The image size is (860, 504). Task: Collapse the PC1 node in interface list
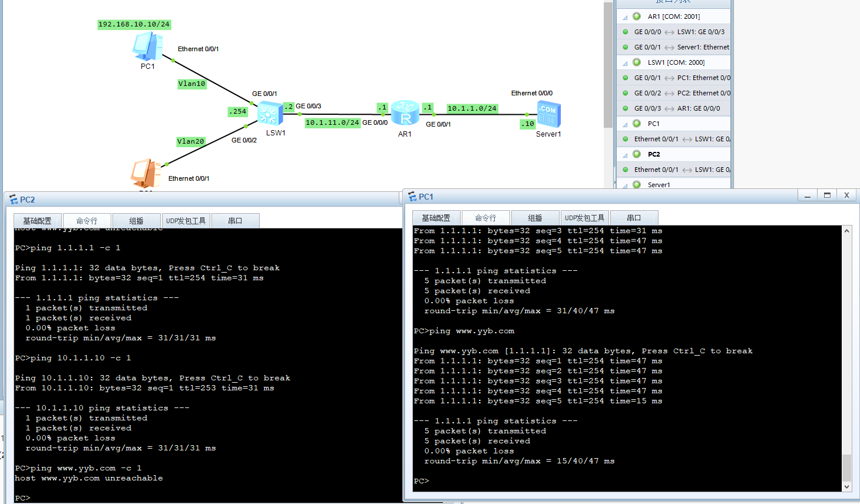[x=625, y=124]
